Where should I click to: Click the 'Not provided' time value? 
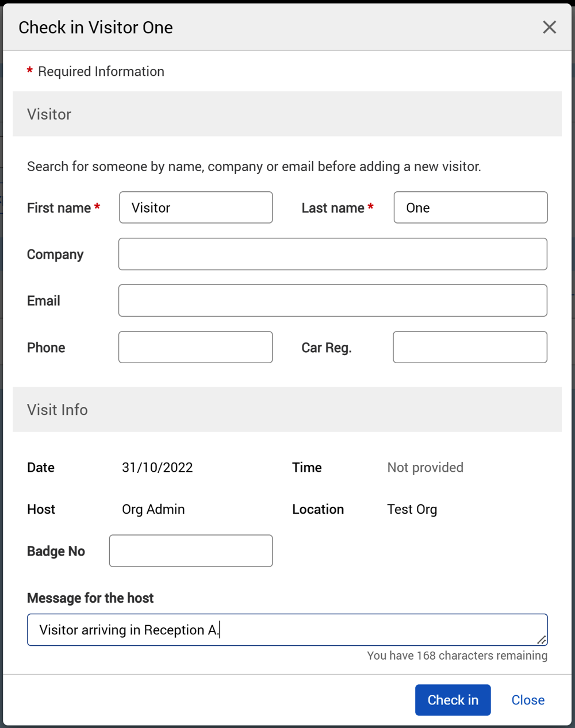click(x=425, y=468)
